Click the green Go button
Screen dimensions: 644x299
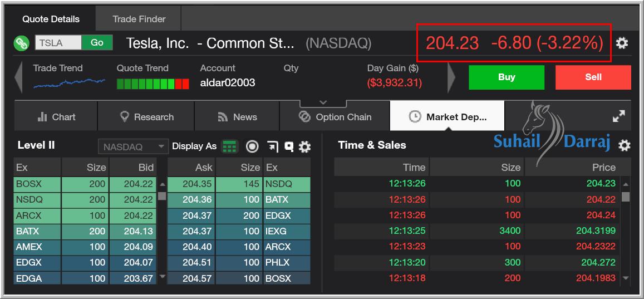tap(97, 43)
